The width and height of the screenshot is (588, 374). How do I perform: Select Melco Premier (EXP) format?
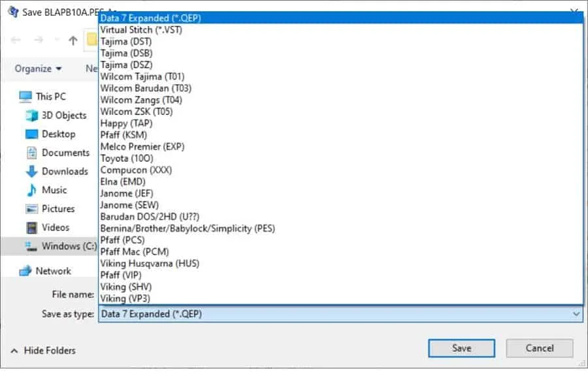pos(340,146)
